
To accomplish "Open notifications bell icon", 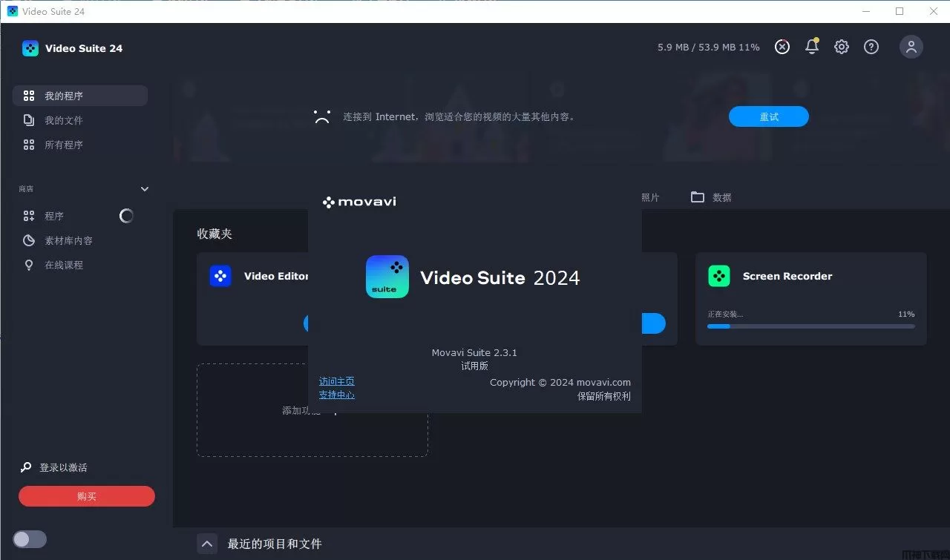I will [812, 47].
